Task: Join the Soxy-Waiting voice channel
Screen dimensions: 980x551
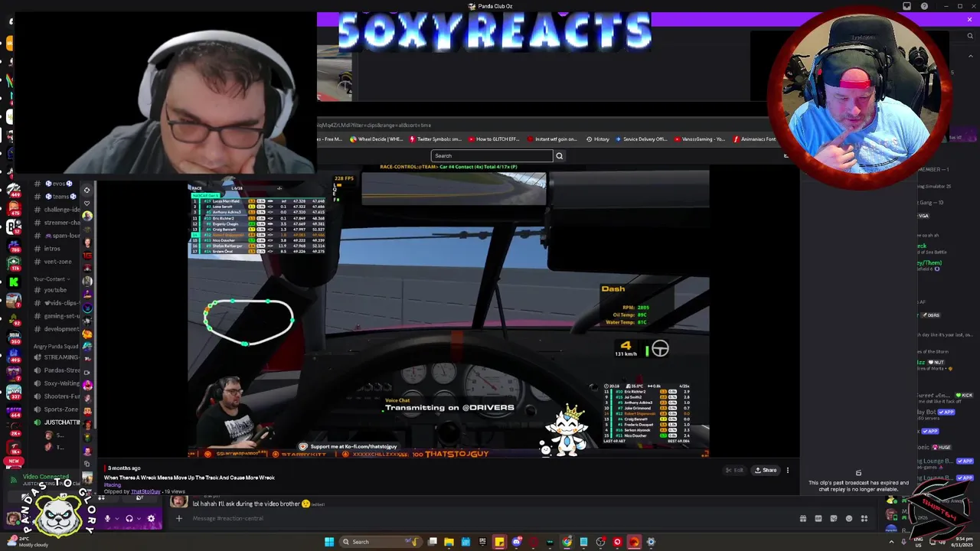Action: 58,383
